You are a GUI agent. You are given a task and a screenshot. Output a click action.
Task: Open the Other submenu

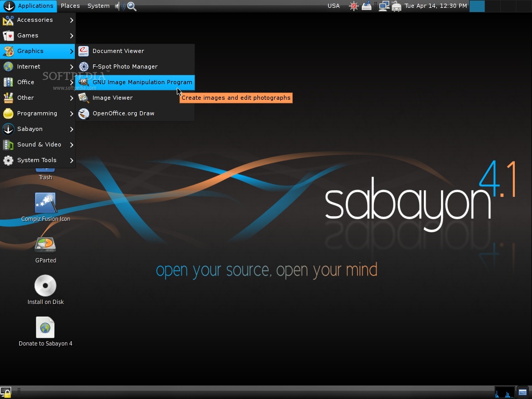pos(37,98)
